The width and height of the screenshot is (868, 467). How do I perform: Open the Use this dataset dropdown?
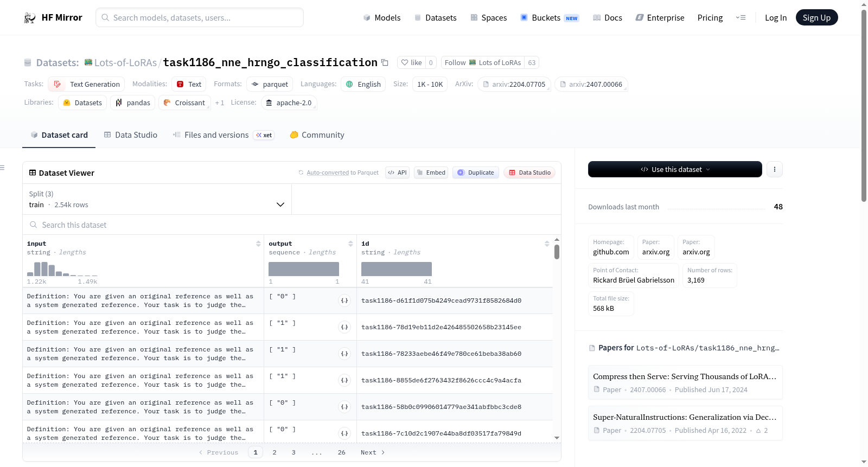(675, 169)
